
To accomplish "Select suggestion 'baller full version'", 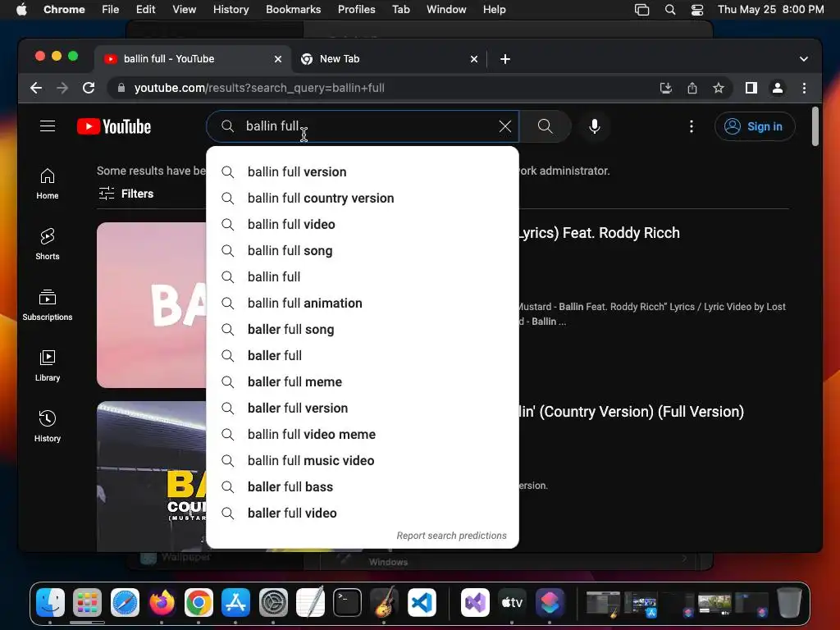I will tap(362, 409).
